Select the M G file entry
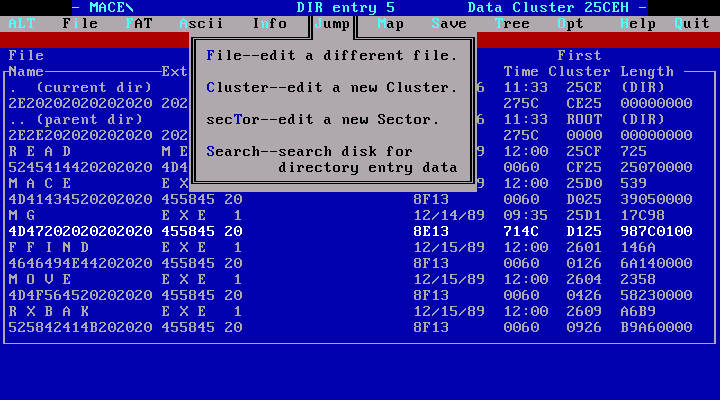This screenshot has height=400, width=720. [22, 215]
